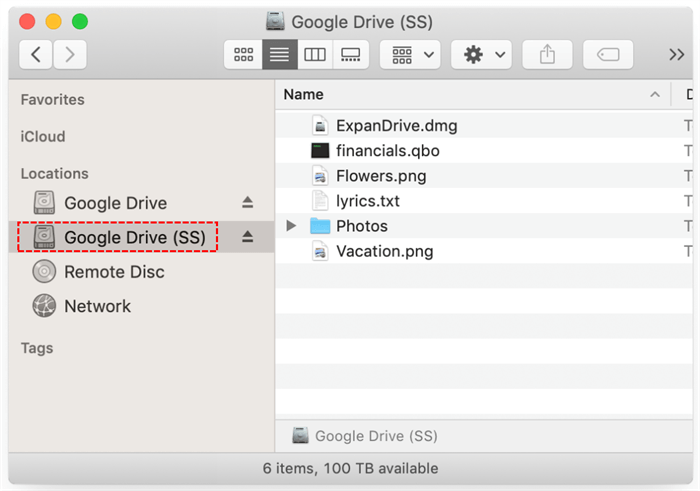The image size is (700, 491).
Task: Expand the Photos folder disclosure triangle
Action: (x=291, y=226)
